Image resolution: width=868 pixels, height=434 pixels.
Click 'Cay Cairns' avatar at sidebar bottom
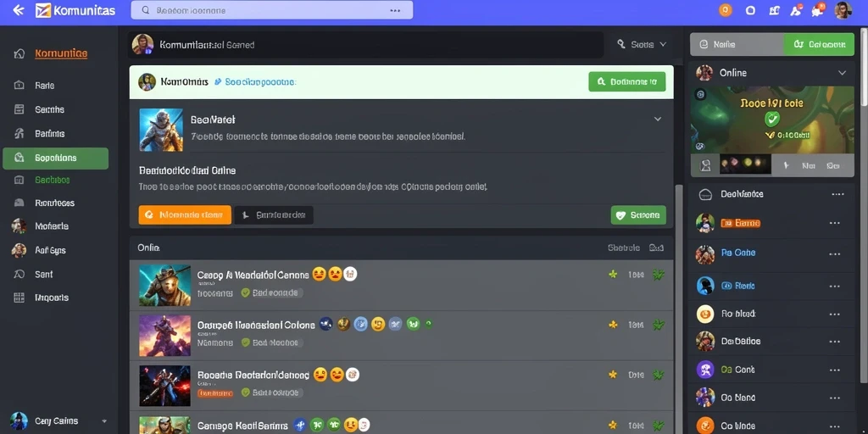19,420
